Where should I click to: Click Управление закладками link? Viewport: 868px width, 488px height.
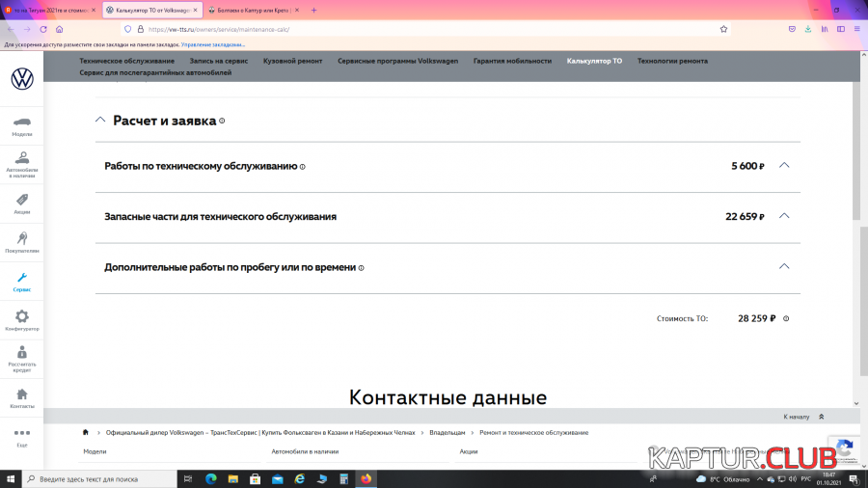pos(212,44)
